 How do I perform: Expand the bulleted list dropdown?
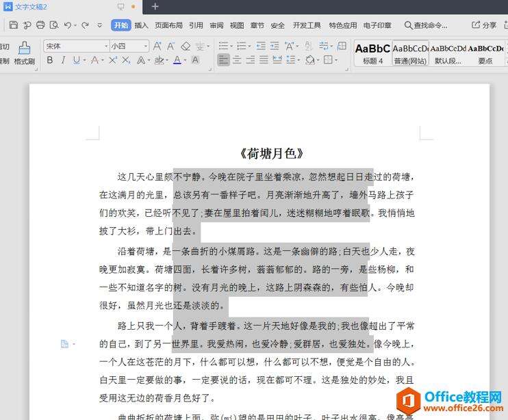click(x=231, y=47)
